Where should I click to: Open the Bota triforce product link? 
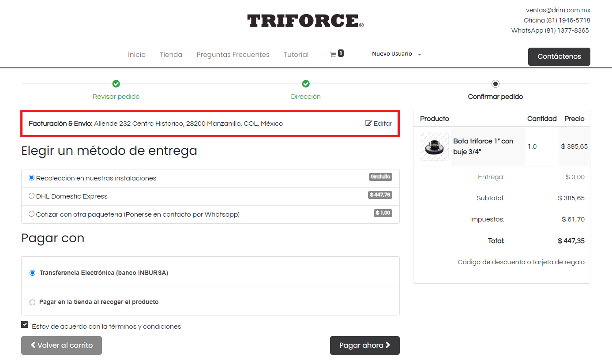(x=483, y=146)
